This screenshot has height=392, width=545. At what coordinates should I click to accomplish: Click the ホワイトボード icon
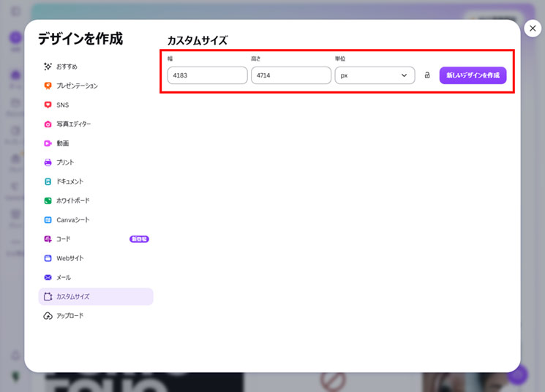click(48, 200)
